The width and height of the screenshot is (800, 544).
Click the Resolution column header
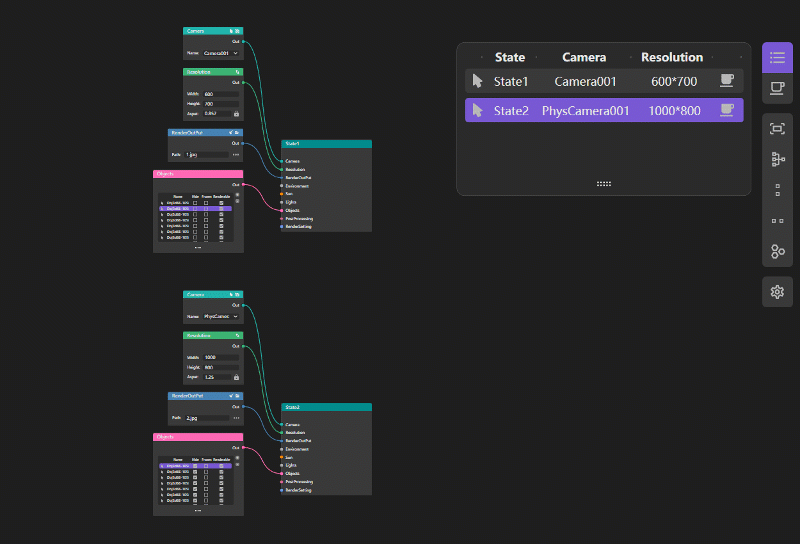[x=671, y=57]
